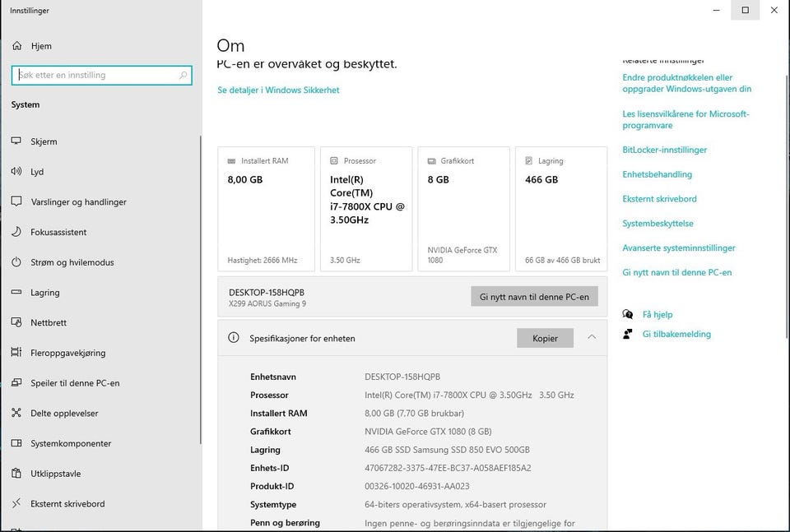
Task: Click the Strøm og hvilemodus power icon
Action: pyautogui.click(x=16, y=261)
